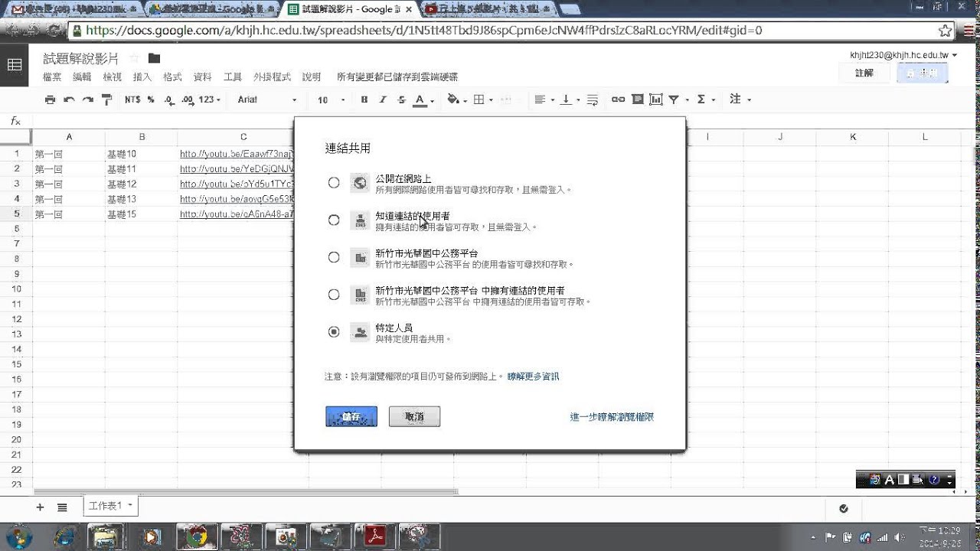
Task: Open the 插入 menu
Action: 142,77
